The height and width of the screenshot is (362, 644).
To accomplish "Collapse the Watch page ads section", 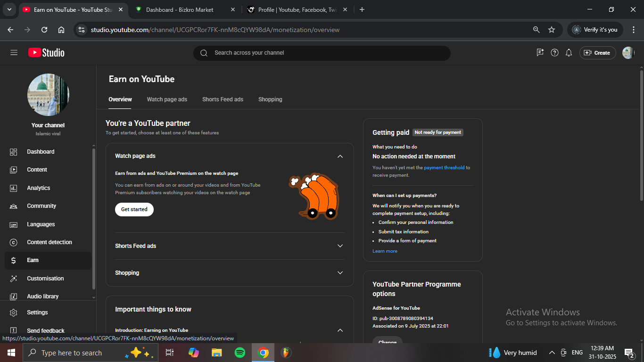I will click(340, 156).
